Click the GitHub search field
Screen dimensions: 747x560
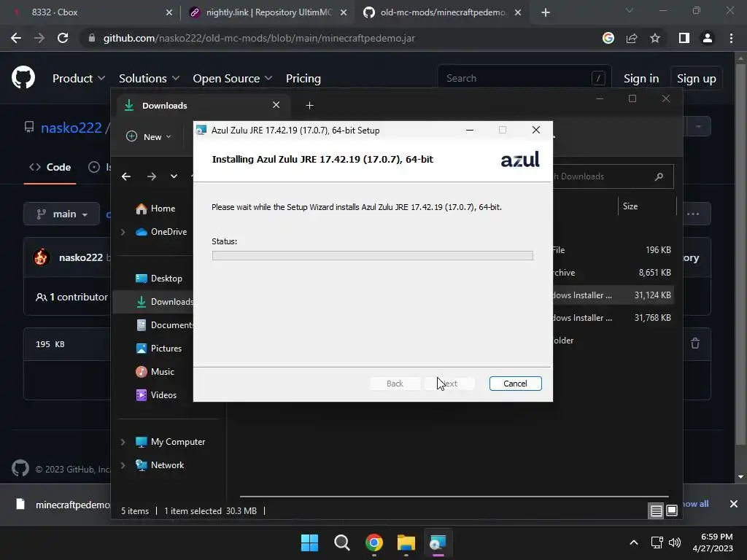524,78
